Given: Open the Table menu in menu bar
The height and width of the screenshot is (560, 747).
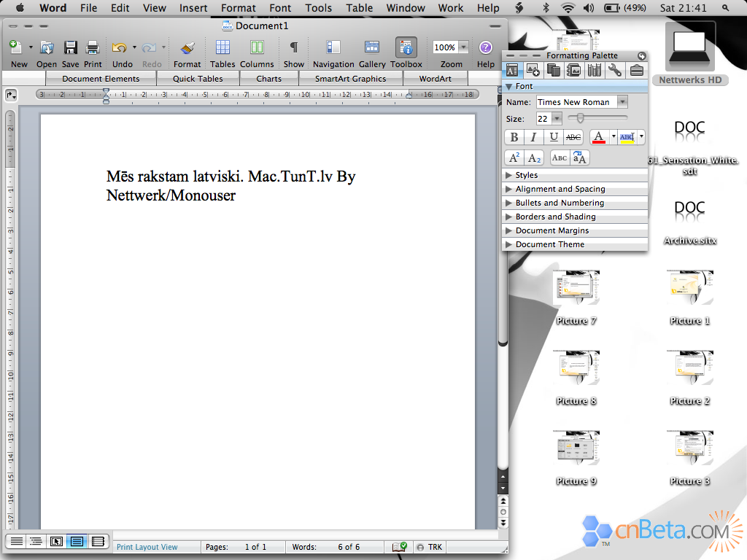Looking at the screenshot, I should click(359, 8).
